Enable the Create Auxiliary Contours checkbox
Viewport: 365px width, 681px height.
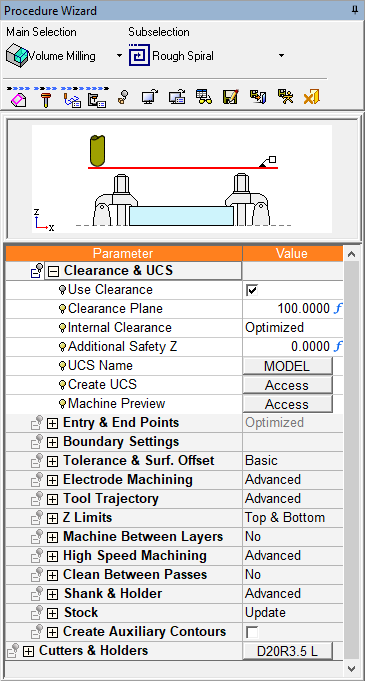click(252, 632)
